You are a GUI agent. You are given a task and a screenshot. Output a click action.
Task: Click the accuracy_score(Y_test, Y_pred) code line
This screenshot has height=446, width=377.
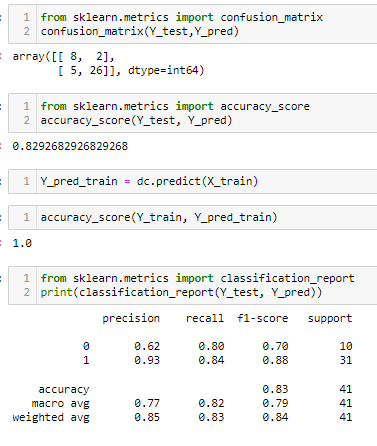[x=136, y=120]
